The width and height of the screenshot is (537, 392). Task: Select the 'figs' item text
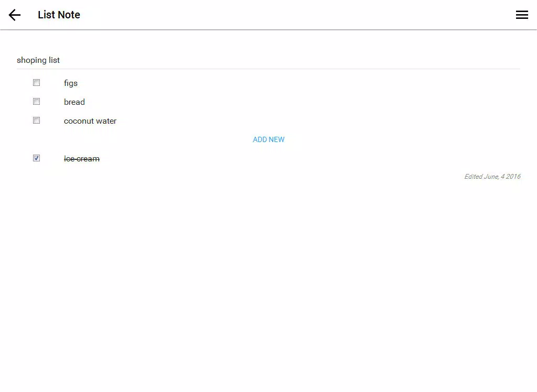click(x=71, y=83)
